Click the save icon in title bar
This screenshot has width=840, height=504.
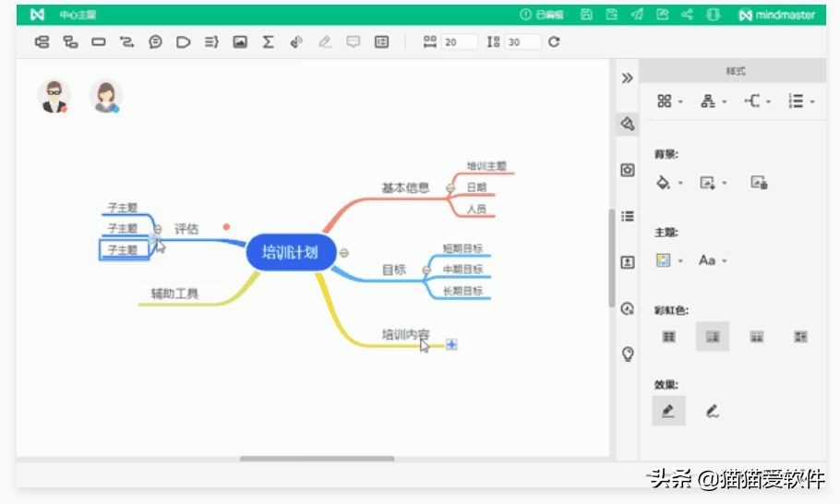point(587,15)
